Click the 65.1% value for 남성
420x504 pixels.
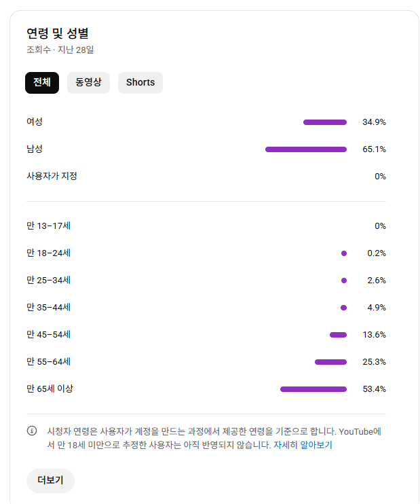coord(374,149)
